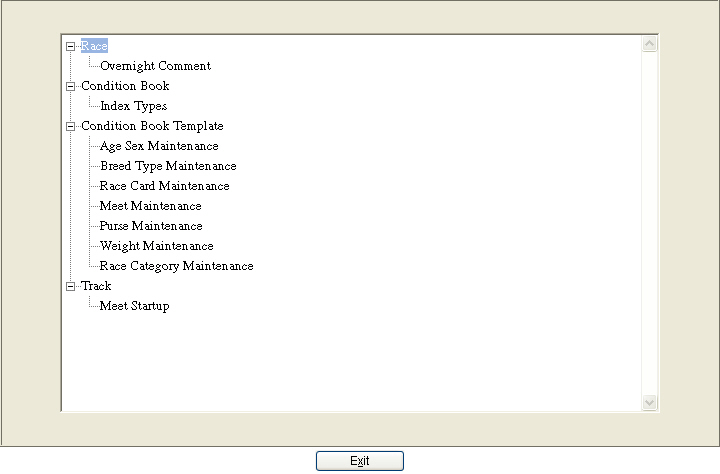Screen dimensions: 720x474
Task: Collapse the Condition Book node
Action: pos(70,86)
